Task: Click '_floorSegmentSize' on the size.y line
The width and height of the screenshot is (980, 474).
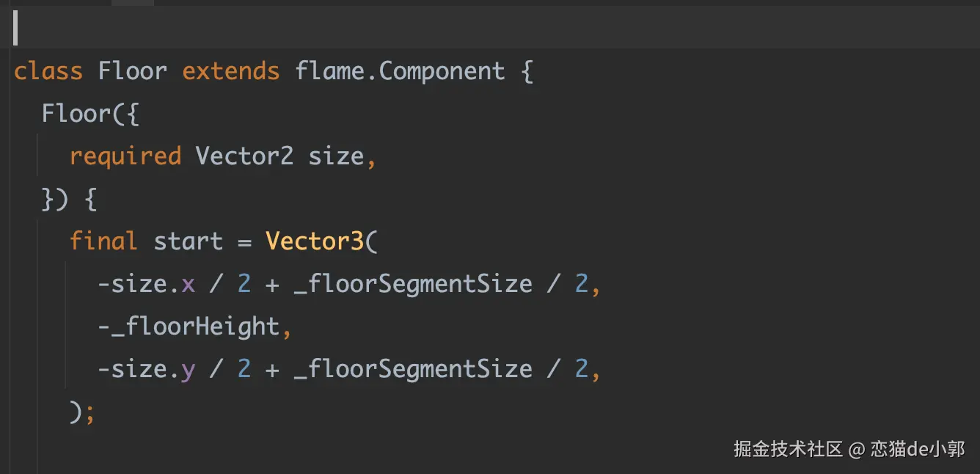Action: 413,369
